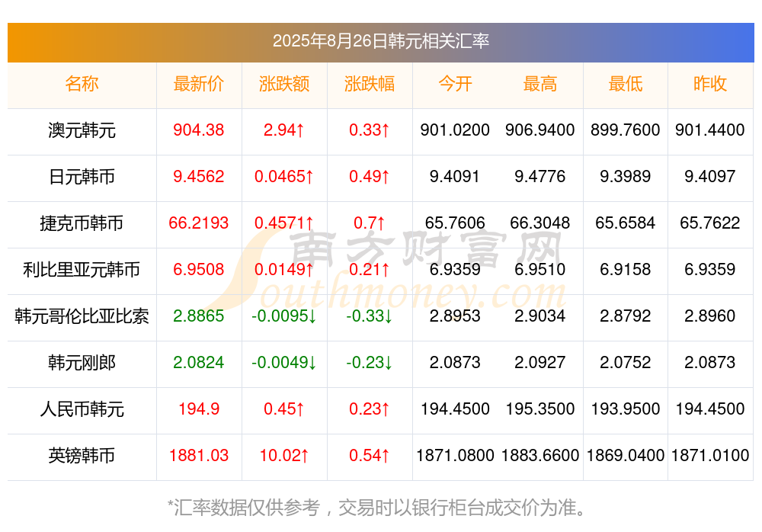This screenshot has width=762, height=532.
Task: Select the 英镑韩币 row name
Action: pyautogui.click(x=82, y=456)
